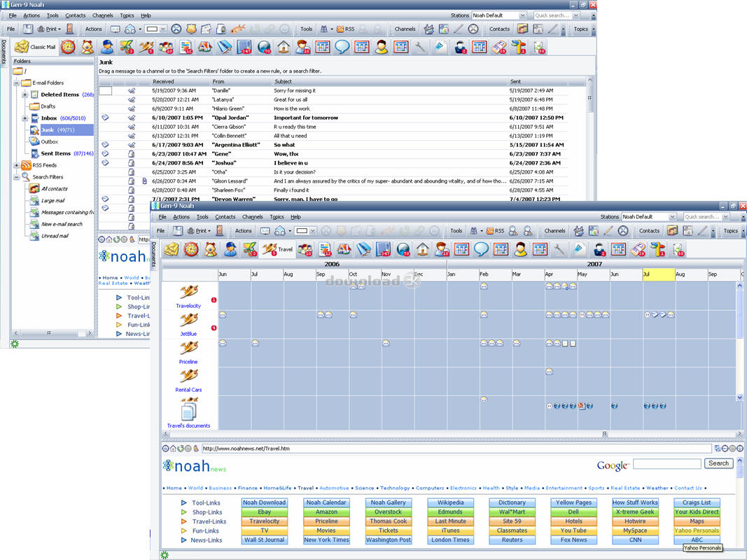747x560 pixels.
Task: Click the timeline's horizontal scrollbar in front window
Action: click(452, 434)
